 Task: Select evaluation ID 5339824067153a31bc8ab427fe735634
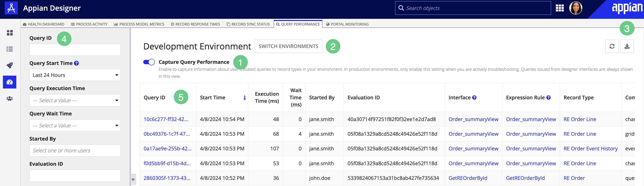click(x=393, y=178)
